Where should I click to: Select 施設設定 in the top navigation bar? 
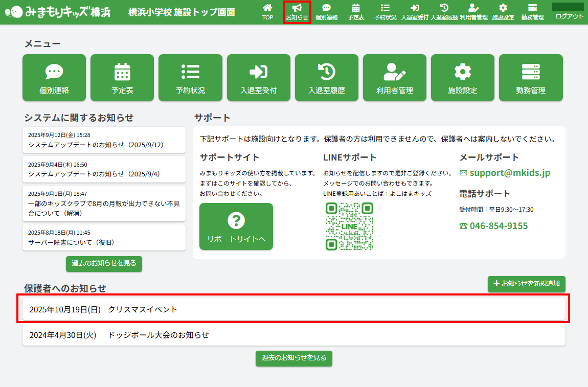point(503,12)
